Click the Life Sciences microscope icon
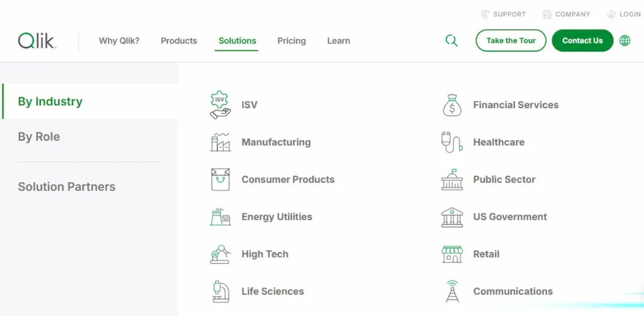Viewport: 644px width, 316px height. pos(221,291)
